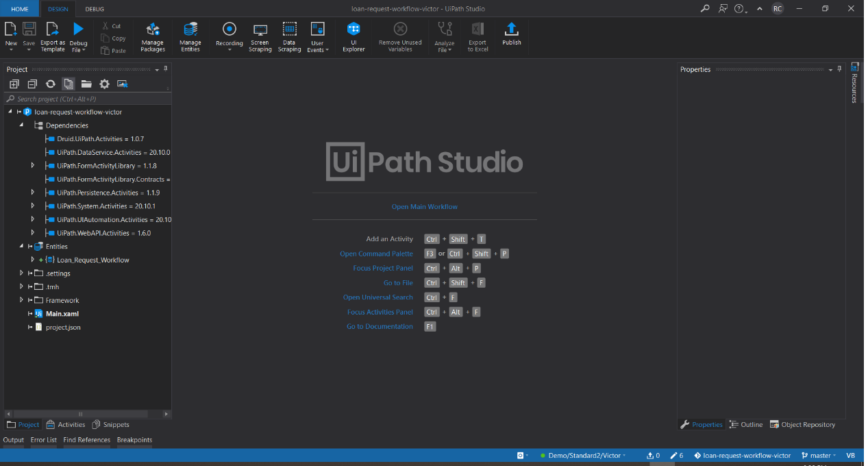Click the publish changes count in status bar
Image resolution: width=868 pixels, height=466 pixels.
pos(654,455)
